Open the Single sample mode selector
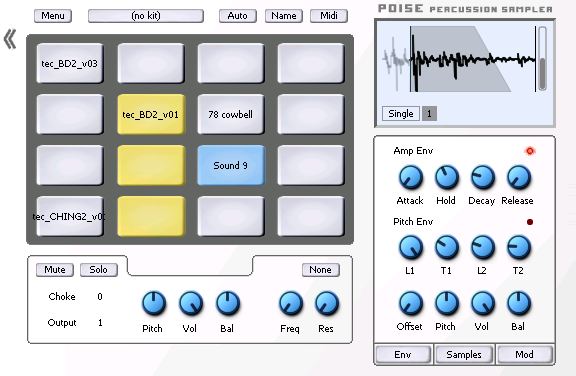 click(x=400, y=113)
